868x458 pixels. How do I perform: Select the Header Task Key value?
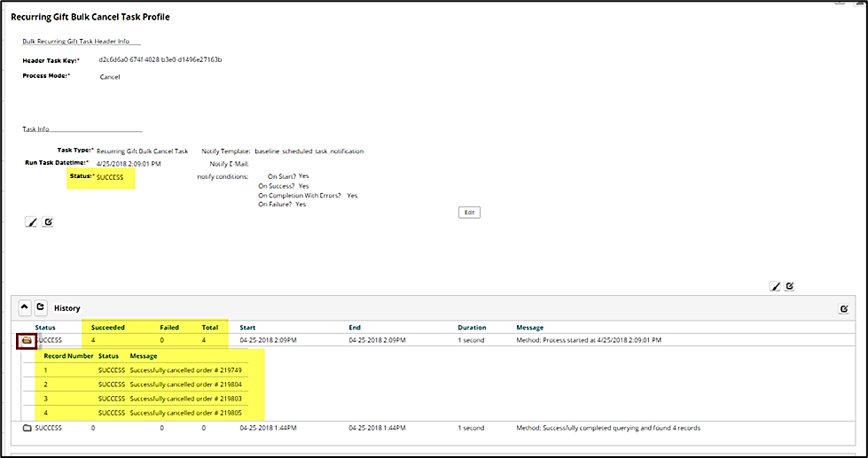tap(160, 59)
